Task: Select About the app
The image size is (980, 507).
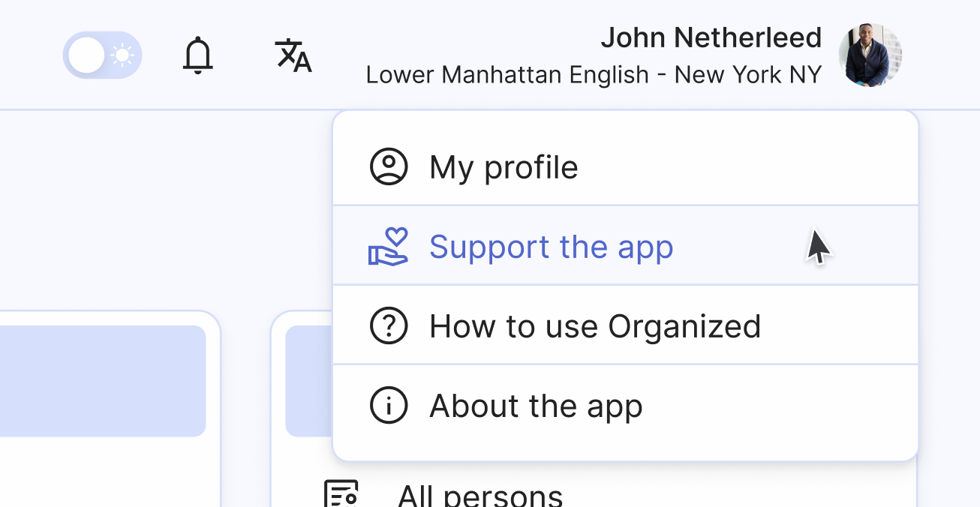Action: point(535,405)
